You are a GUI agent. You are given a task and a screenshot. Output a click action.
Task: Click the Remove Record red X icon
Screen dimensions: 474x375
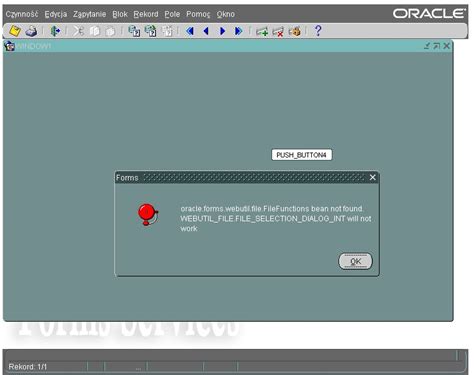pos(278,31)
